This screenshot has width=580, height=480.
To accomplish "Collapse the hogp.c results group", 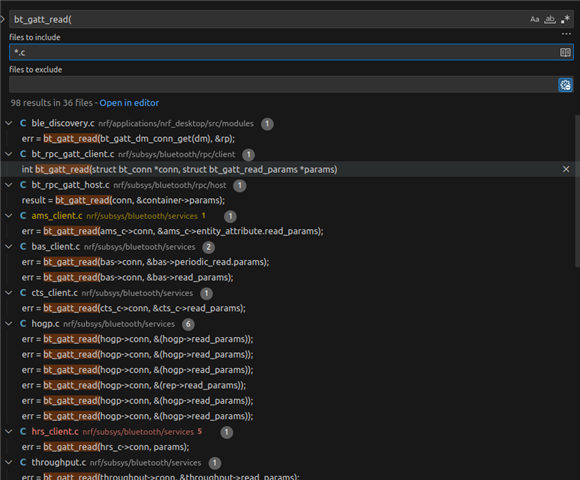I will [x=9, y=324].
